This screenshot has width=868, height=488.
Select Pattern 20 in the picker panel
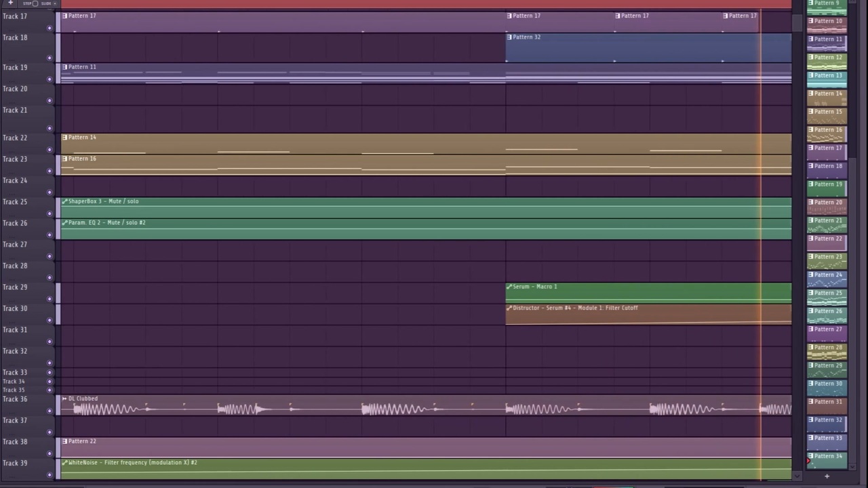(827, 206)
